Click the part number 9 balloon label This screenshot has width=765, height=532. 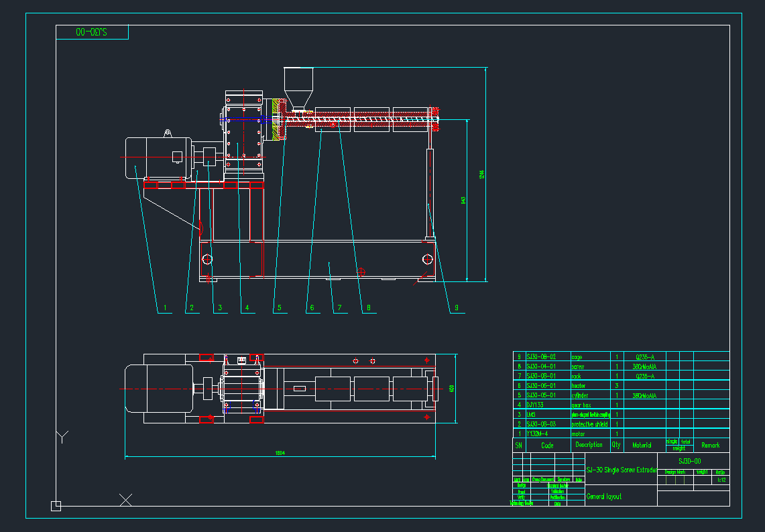coord(457,308)
